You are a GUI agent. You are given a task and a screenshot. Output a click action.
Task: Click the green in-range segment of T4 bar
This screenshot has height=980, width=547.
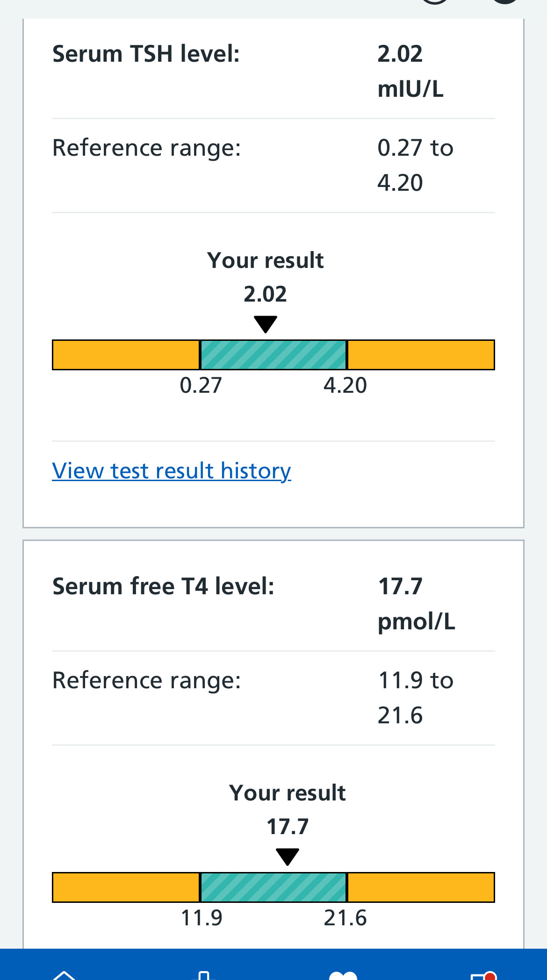[273, 887]
